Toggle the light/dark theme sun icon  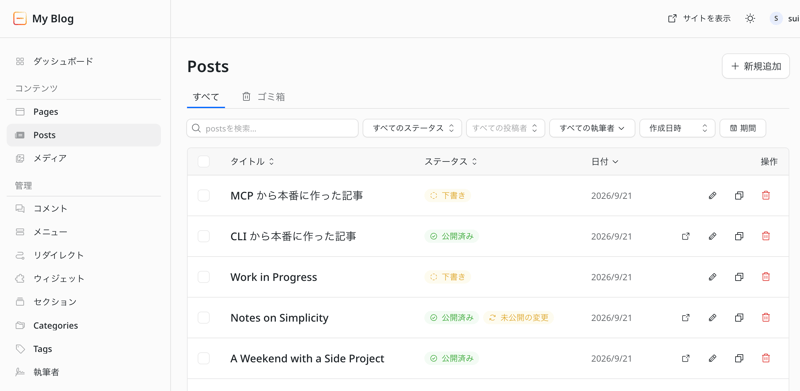pyautogui.click(x=750, y=18)
